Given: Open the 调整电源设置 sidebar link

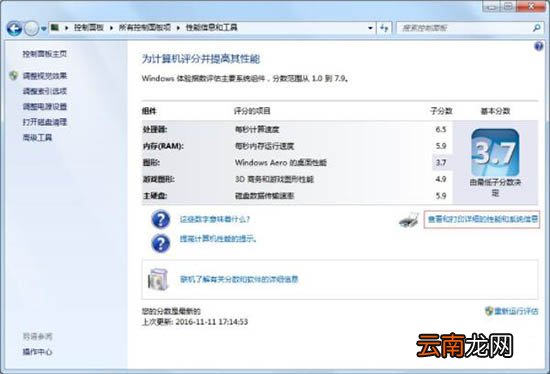Looking at the screenshot, I should (x=45, y=107).
